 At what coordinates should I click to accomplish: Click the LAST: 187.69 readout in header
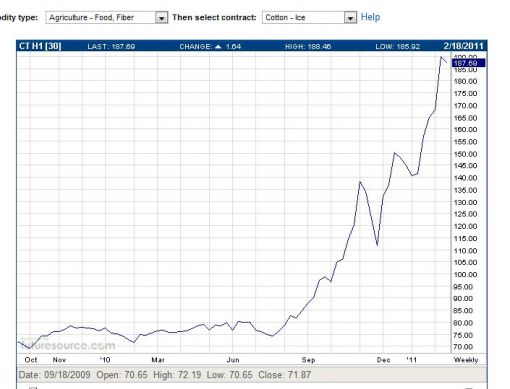[111, 46]
